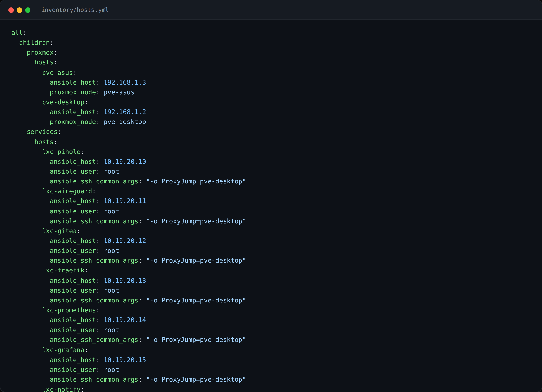The image size is (542, 392).
Task: Click the "proxmox:" group key
Action: tap(42, 52)
